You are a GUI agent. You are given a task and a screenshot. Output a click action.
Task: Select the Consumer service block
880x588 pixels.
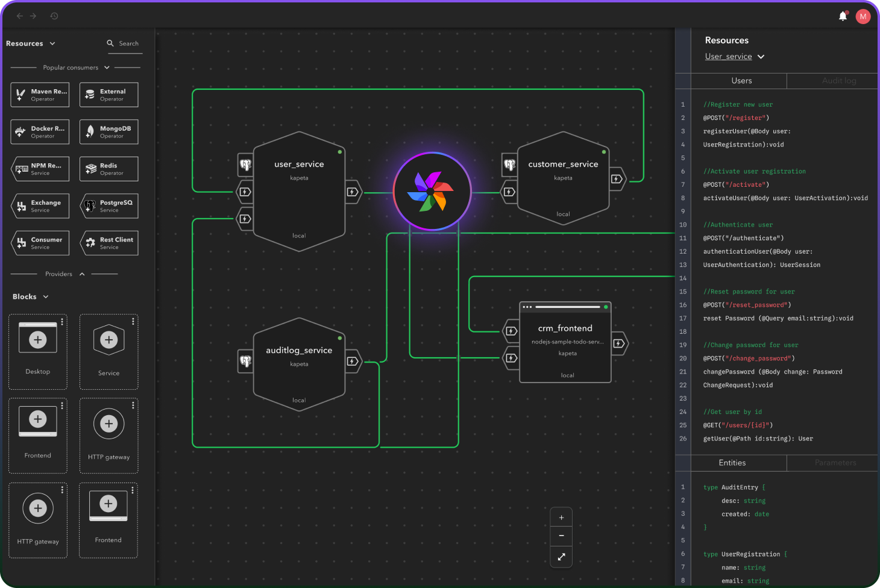click(x=40, y=243)
